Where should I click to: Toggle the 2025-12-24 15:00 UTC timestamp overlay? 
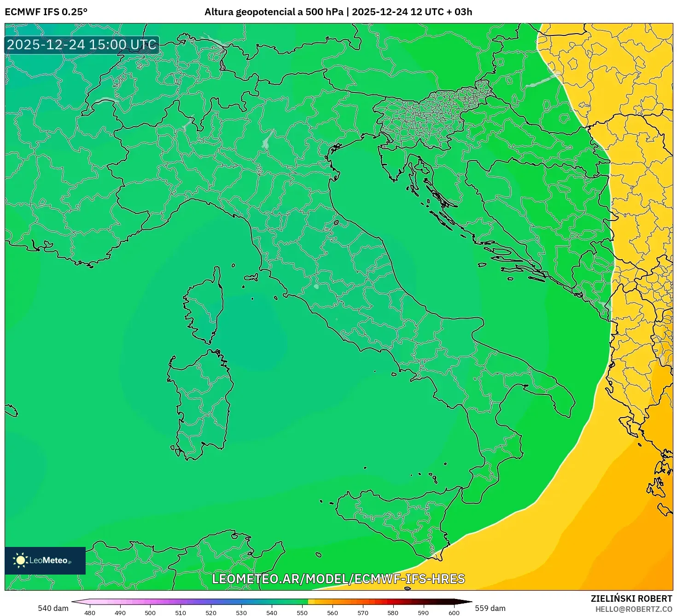point(81,45)
